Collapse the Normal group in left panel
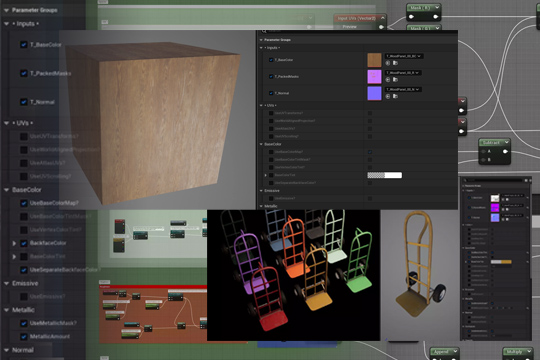 [x=6, y=350]
